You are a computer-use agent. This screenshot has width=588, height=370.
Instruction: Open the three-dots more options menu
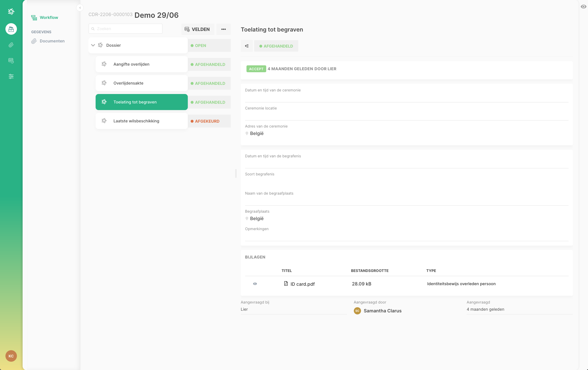click(x=224, y=29)
